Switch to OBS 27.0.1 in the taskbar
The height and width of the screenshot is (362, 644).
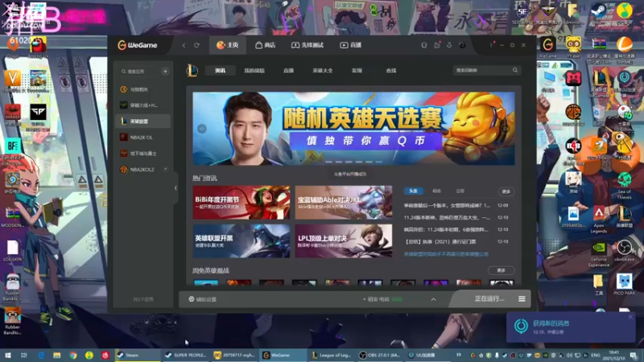tap(380, 355)
